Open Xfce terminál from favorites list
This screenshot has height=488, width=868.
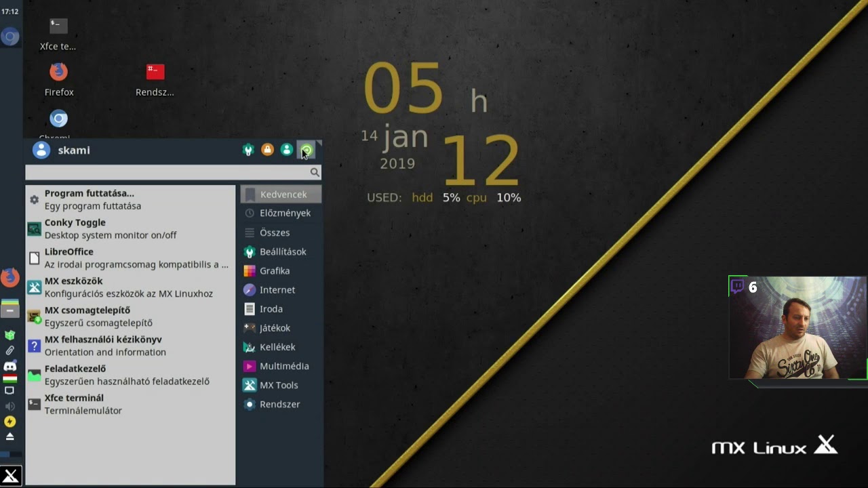point(130,404)
